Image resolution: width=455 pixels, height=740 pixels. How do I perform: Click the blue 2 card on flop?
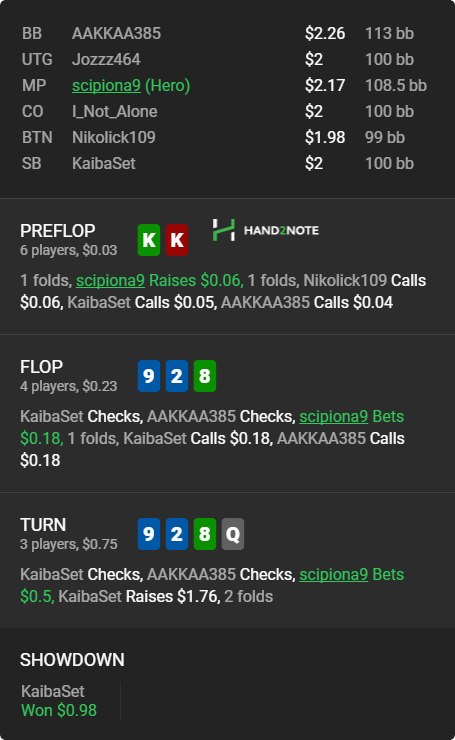pos(177,376)
